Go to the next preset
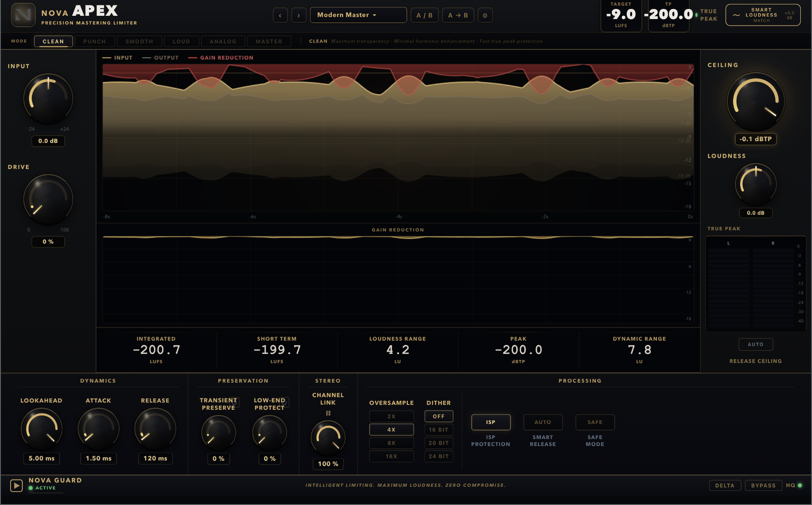 click(299, 15)
